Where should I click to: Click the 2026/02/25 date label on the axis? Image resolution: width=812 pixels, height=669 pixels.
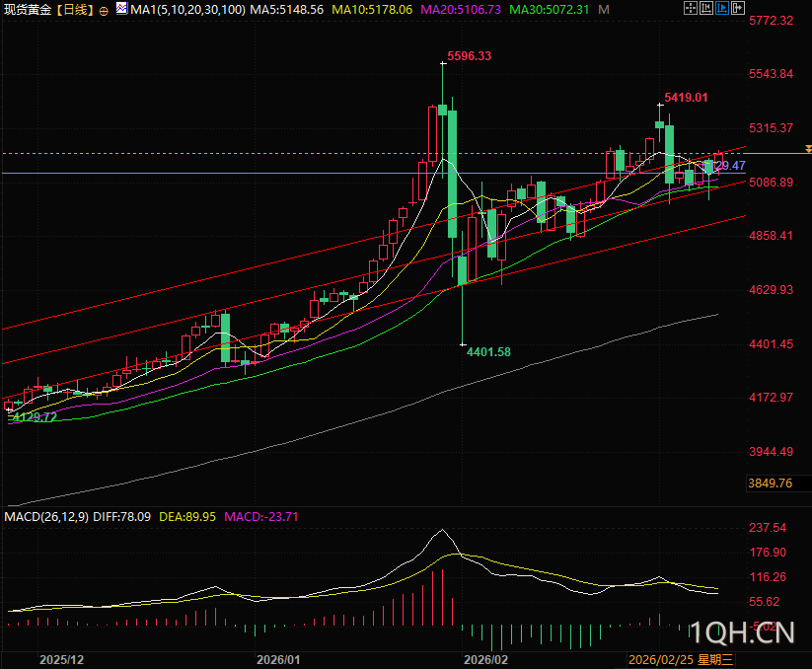662,658
